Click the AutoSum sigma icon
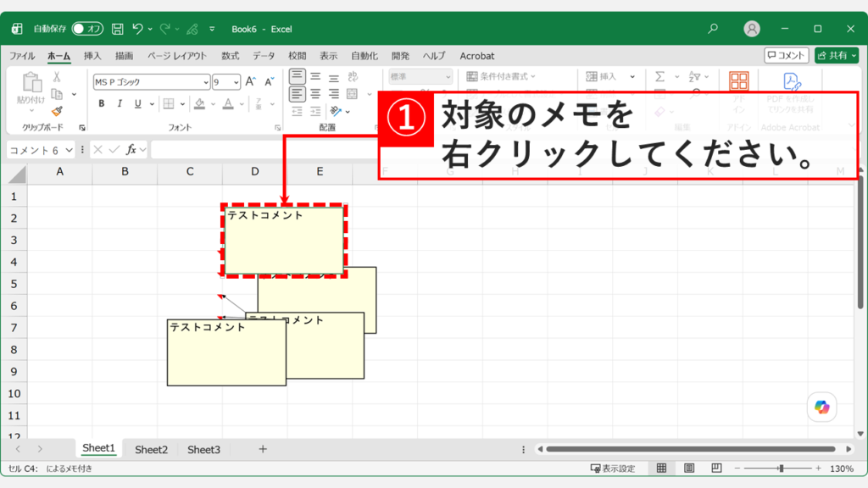This screenshot has width=868, height=488. 659,76
